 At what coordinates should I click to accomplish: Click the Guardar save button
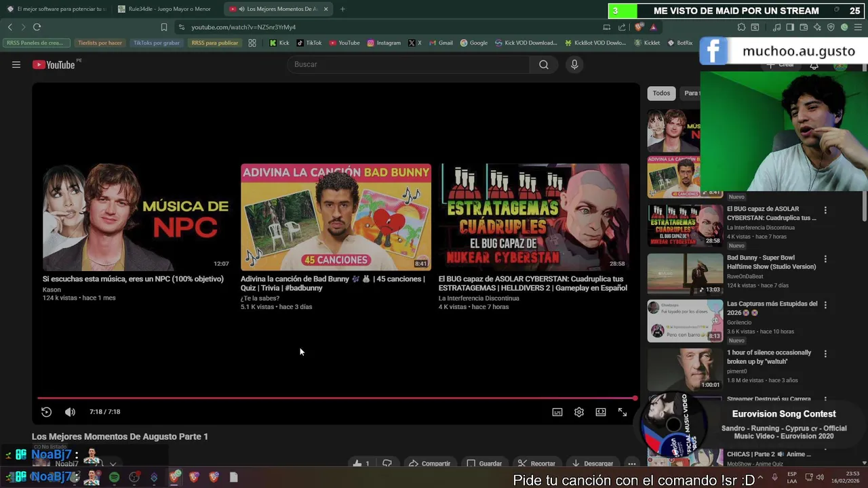(484, 464)
